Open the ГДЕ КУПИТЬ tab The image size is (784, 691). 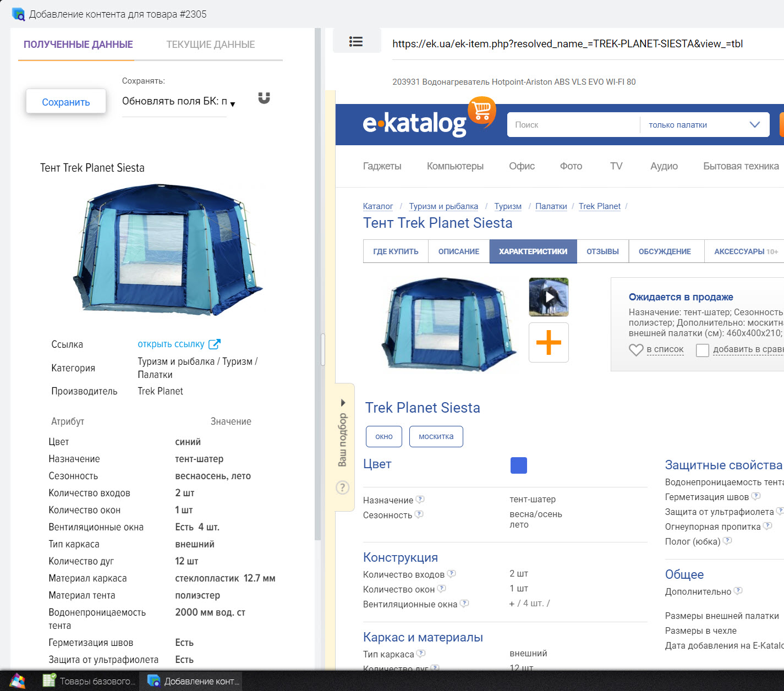[x=396, y=251]
